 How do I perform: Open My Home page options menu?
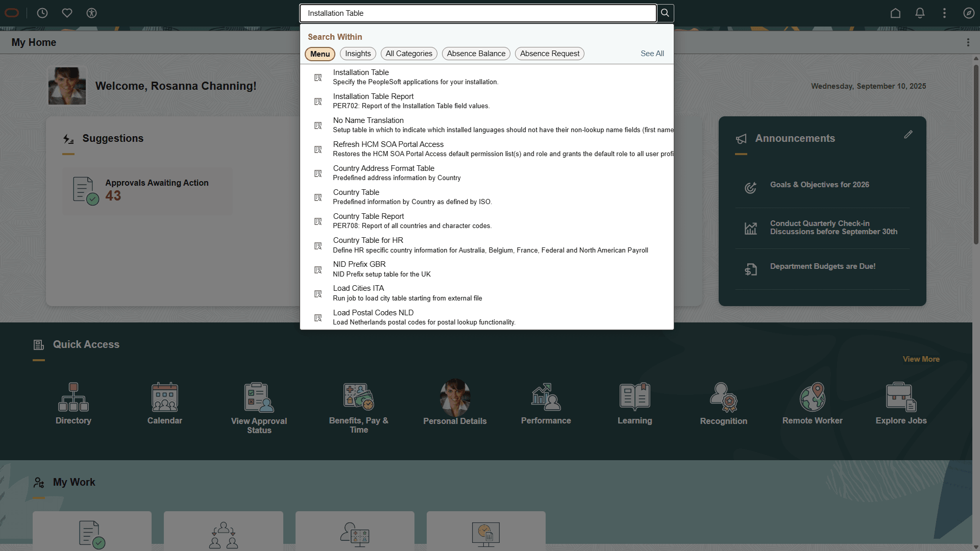[x=968, y=42]
